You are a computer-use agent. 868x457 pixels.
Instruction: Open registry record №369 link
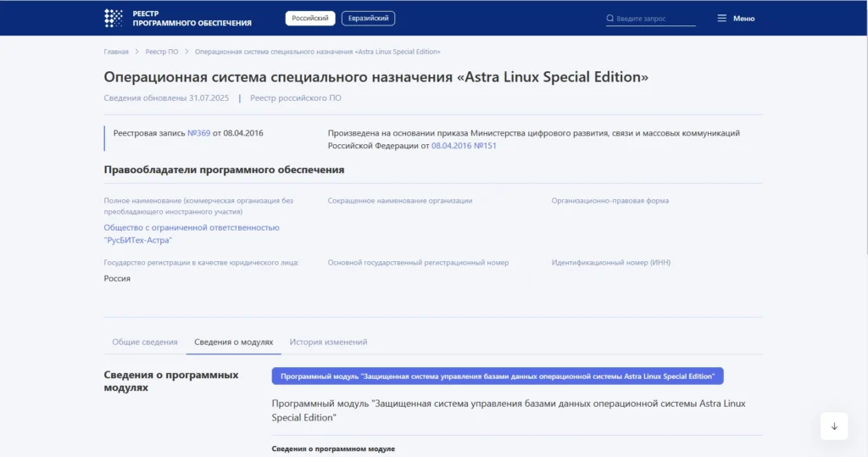198,133
